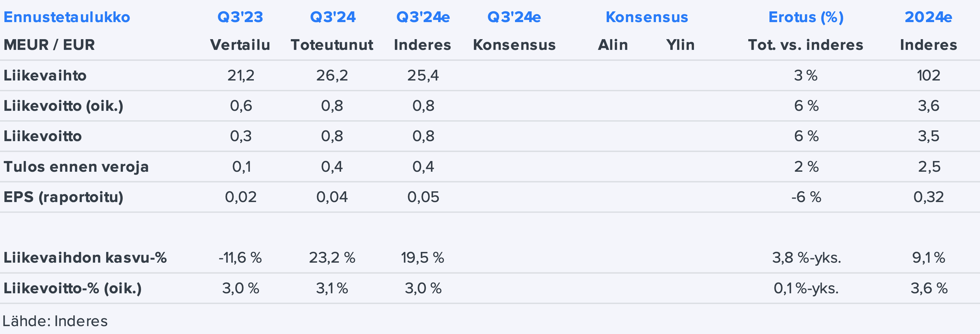The height and width of the screenshot is (334, 980).
Task: Click the Lähde: Inderes source text
Action: tap(55, 321)
